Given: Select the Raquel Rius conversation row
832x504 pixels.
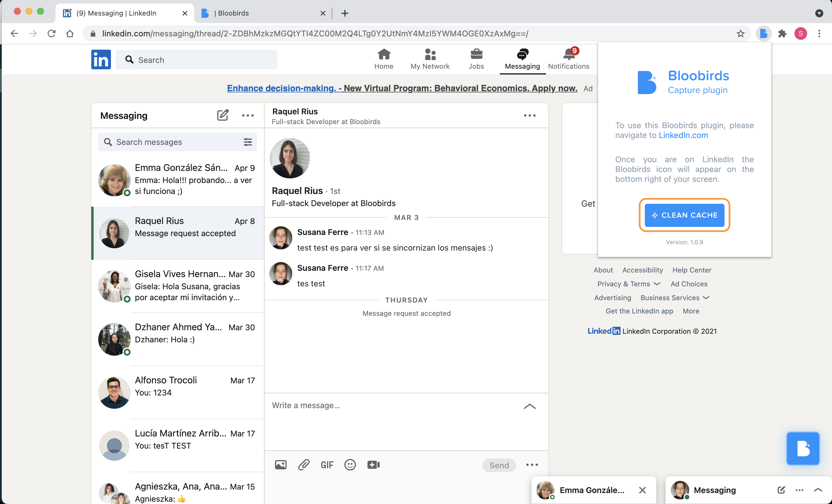Looking at the screenshot, I should [x=178, y=233].
